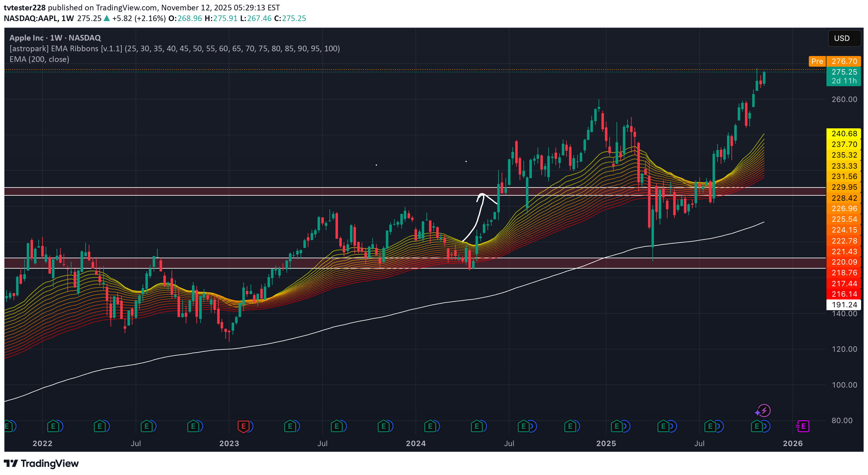Image resolution: width=868 pixels, height=475 pixels.
Task: Click the white 191.24 EMA 200 price label
Action: pos(843,305)
